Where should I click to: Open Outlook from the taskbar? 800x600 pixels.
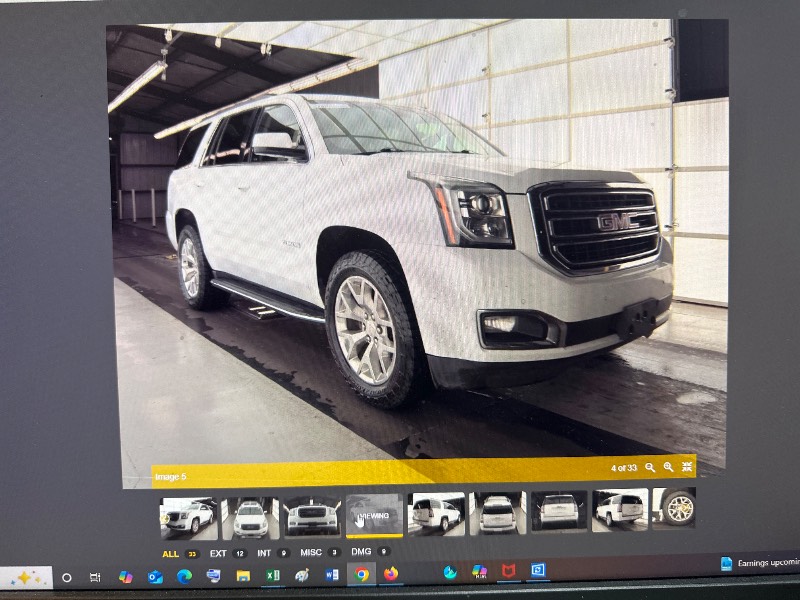[x=155, y=577]
